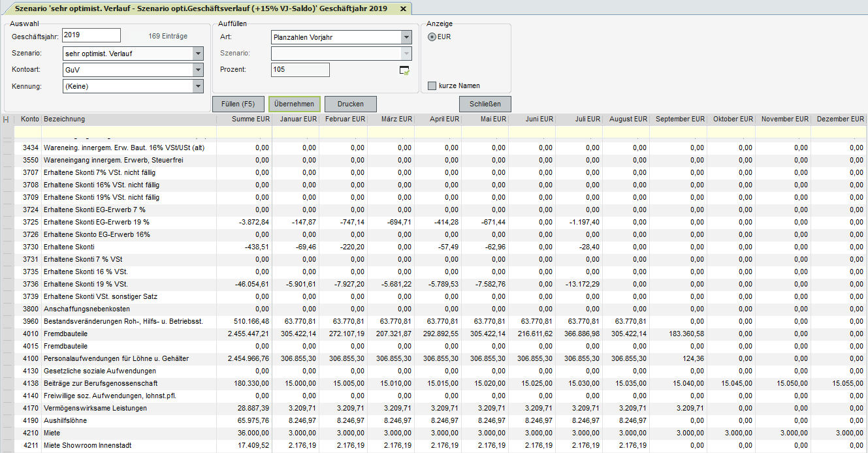Click the März EUR column header

(391, 119)
